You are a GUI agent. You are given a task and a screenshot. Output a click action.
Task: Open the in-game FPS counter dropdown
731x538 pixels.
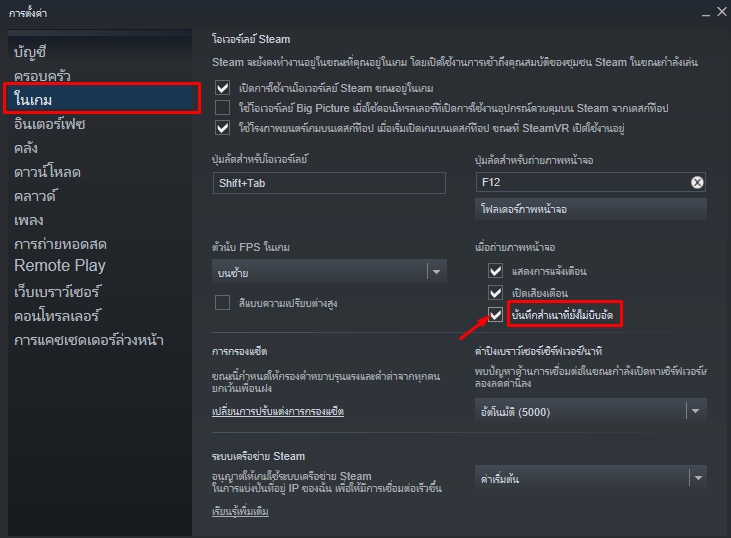(x=330, y=271)
